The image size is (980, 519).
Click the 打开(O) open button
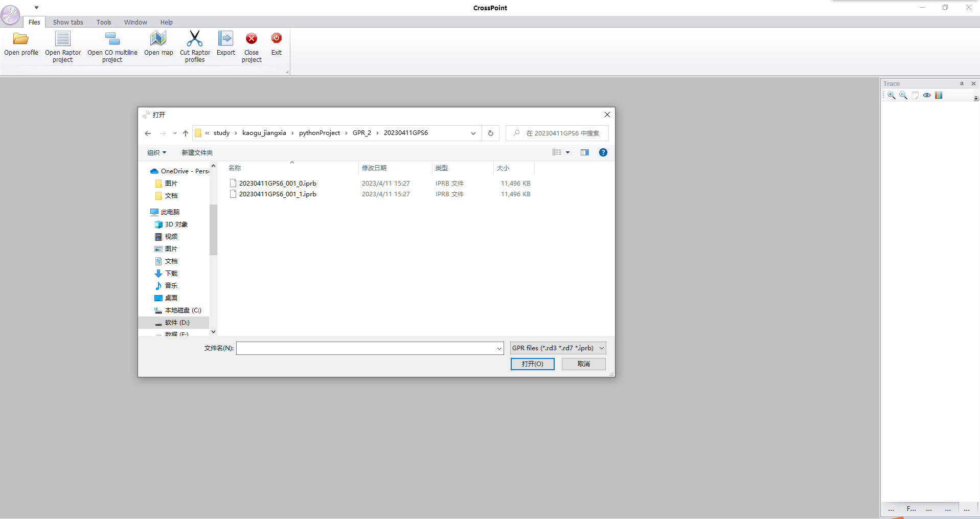click(533, 364)
